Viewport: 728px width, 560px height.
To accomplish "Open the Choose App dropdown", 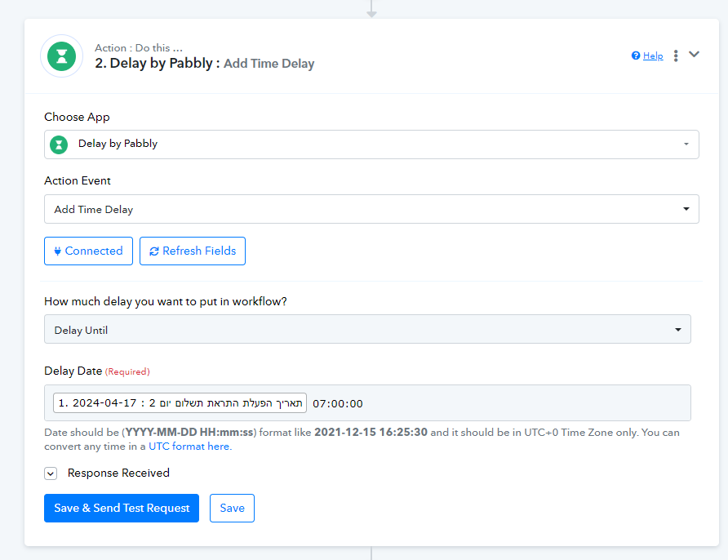I will point(371,144).
